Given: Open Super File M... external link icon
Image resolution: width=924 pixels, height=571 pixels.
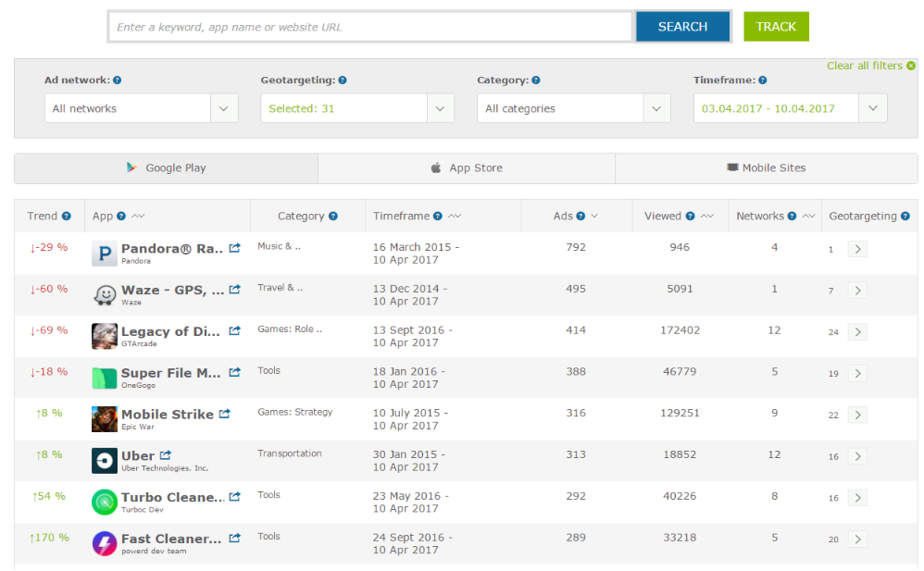Looking at the screenshot, I should 234,372.
